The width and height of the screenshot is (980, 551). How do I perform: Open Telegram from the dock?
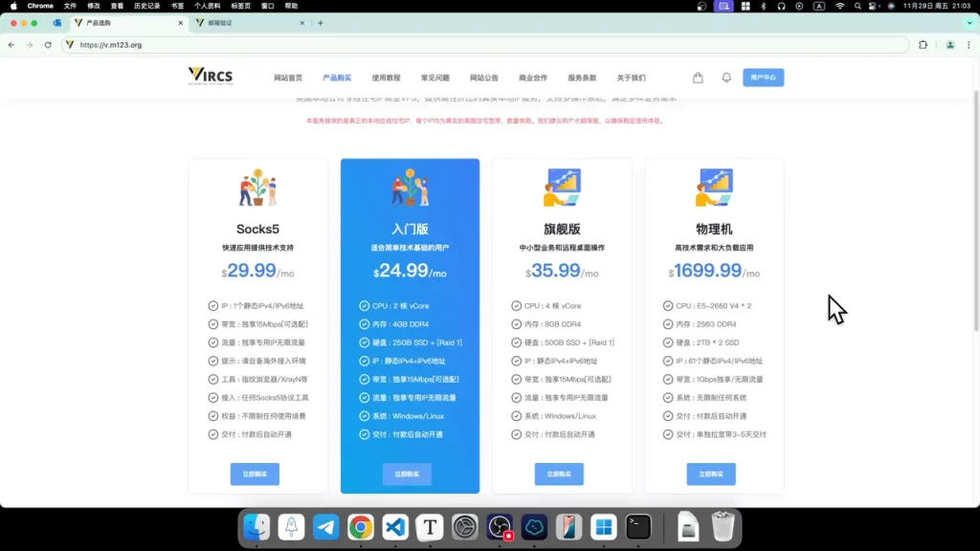[x=325, y=527]
